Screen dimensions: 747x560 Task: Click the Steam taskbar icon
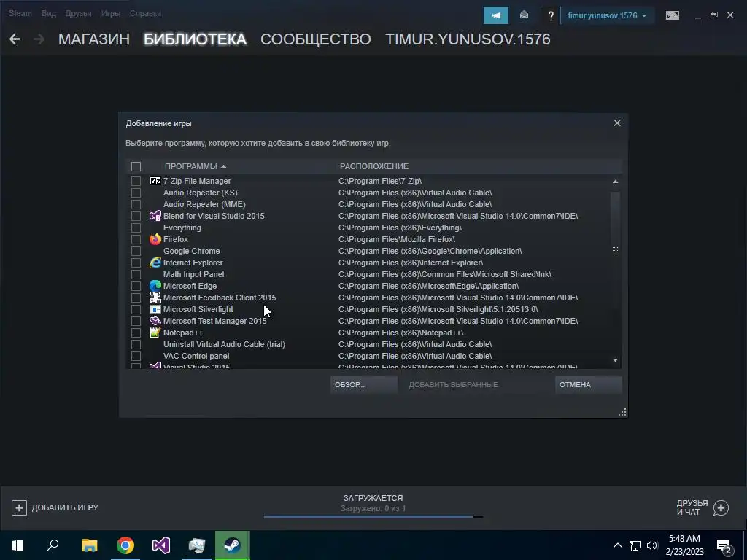tap(233, 545)
